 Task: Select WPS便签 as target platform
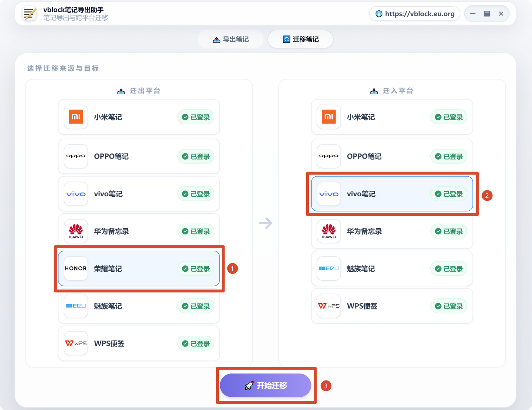(392, 306)
